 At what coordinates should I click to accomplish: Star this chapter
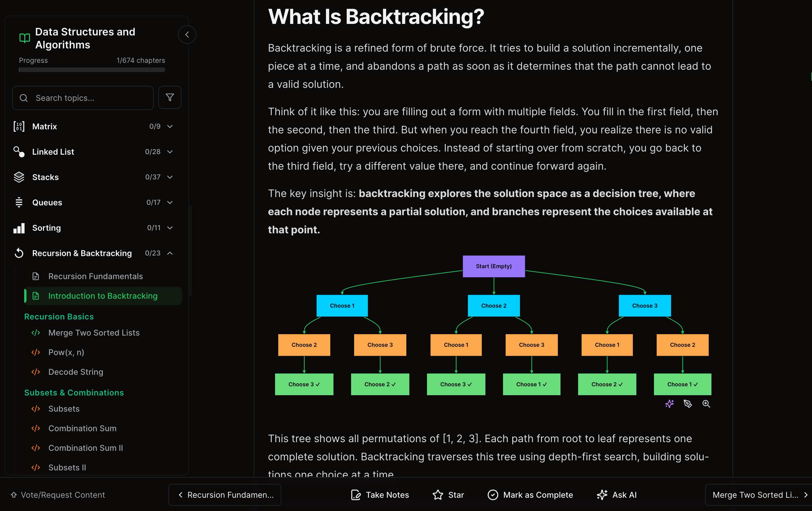point(448,495)
